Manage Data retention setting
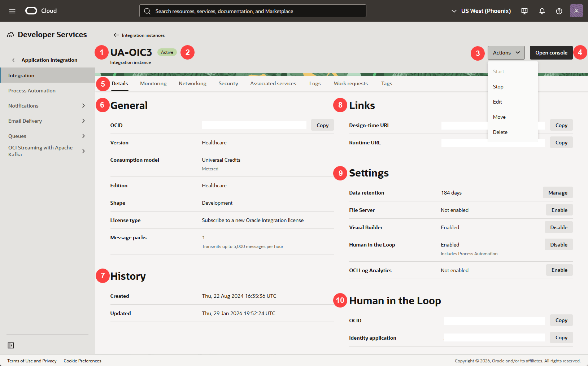 (558, 193)
